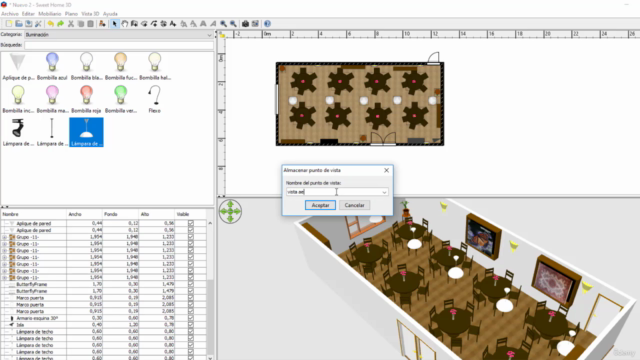The height and width of the screenshot is (360, 640).
Task: Click the Zoom out magnifier icon
Action: coord(233,24)
